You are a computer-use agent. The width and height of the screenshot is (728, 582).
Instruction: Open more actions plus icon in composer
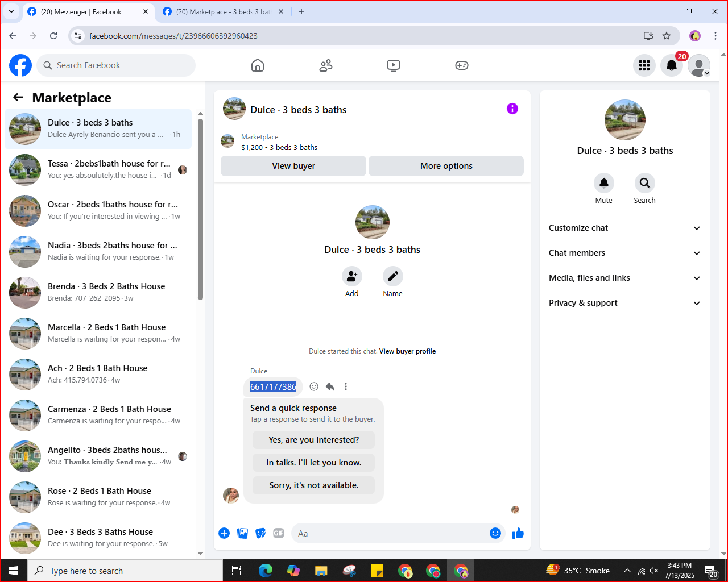pos(224,533)
